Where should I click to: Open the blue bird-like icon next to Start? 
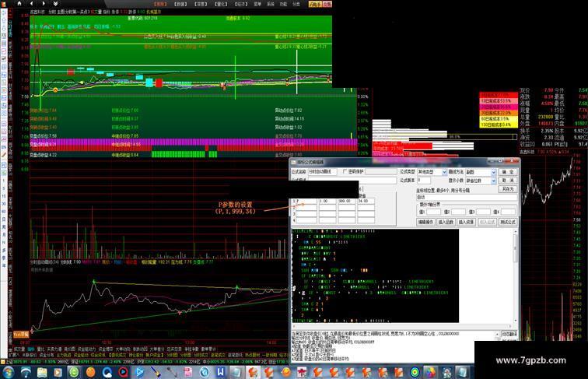(x=26, y=372)
